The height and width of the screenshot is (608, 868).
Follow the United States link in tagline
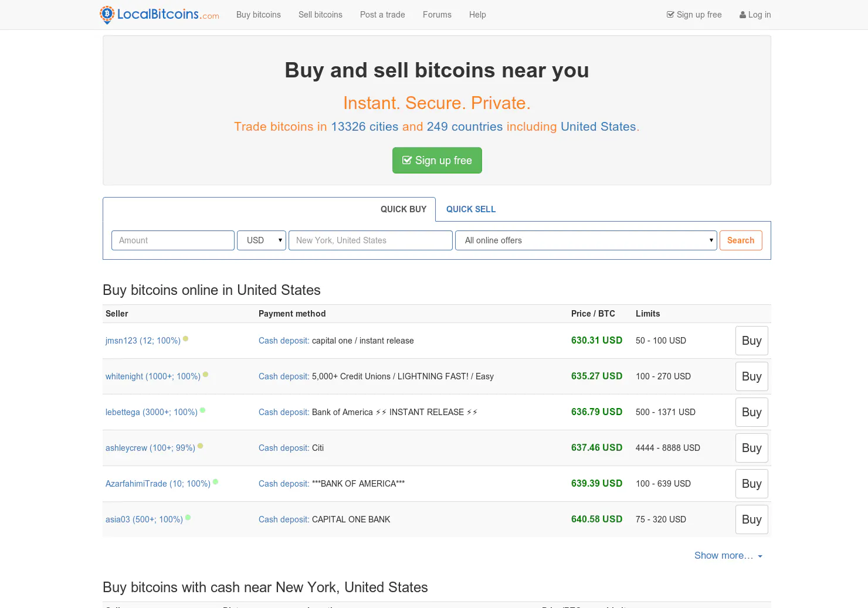pos(598,127)
